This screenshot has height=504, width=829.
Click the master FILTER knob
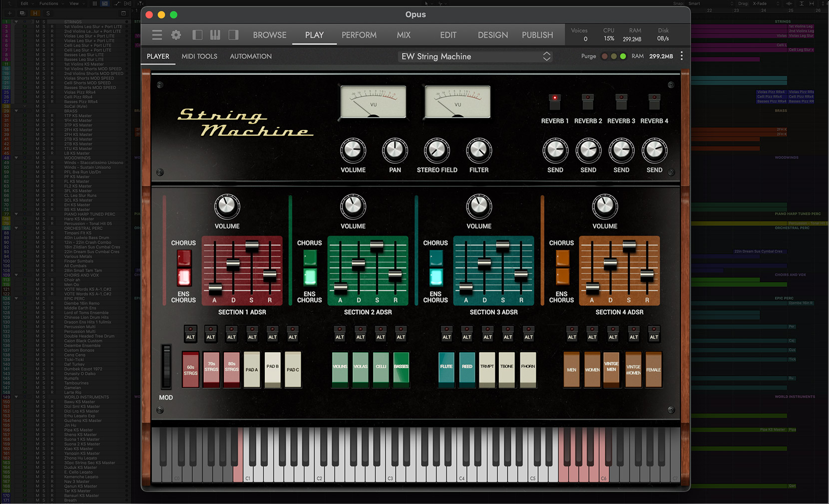479,151
